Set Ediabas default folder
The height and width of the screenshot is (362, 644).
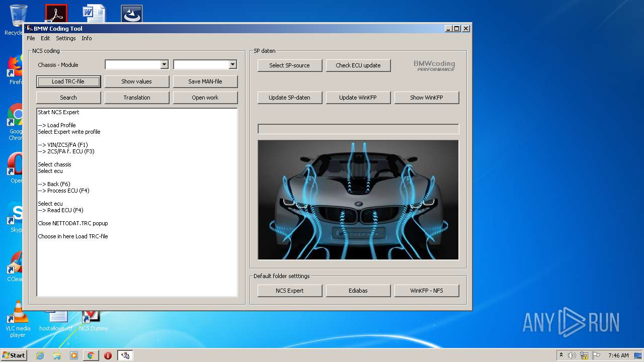tap(358, 291)
